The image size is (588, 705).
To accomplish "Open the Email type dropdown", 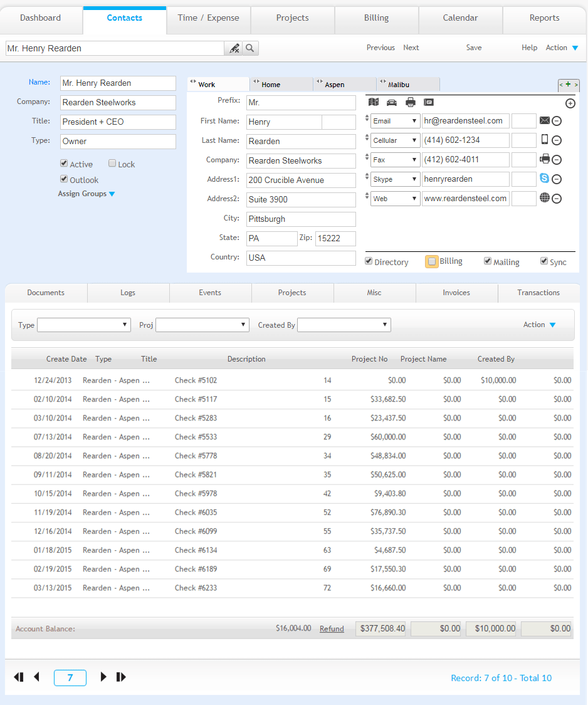I will (x=394, y=121).
